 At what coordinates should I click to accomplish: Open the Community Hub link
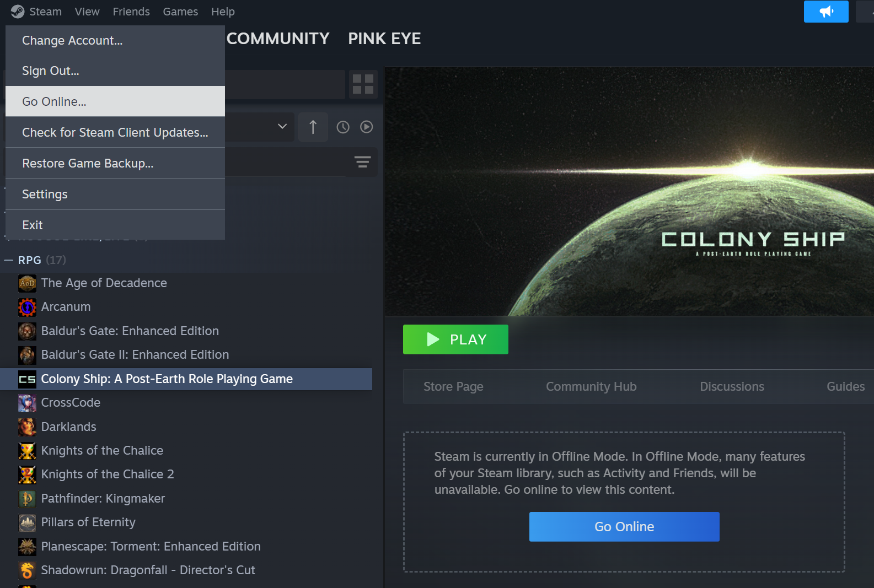591,387
